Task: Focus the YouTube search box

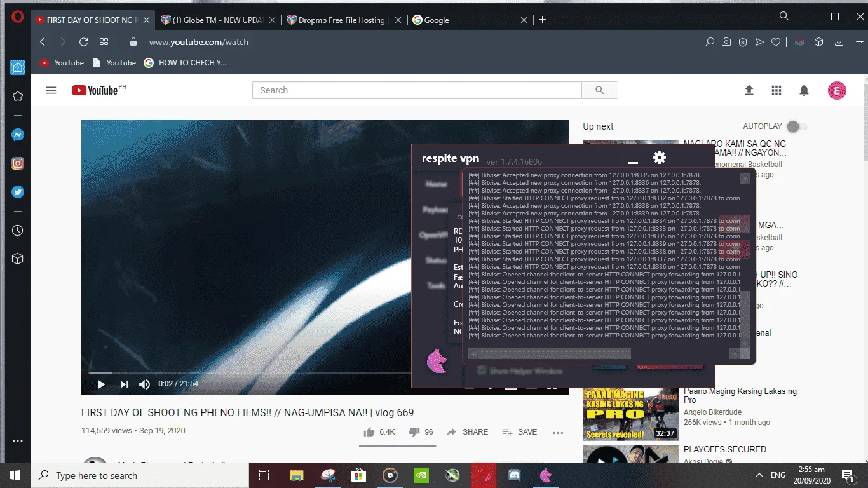Action: tap(417, 90)
